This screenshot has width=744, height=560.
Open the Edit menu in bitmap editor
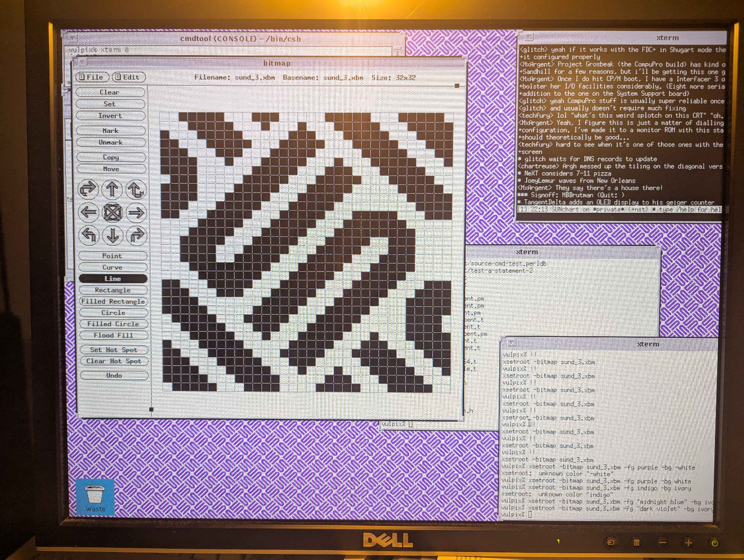[x=128, y=77]
